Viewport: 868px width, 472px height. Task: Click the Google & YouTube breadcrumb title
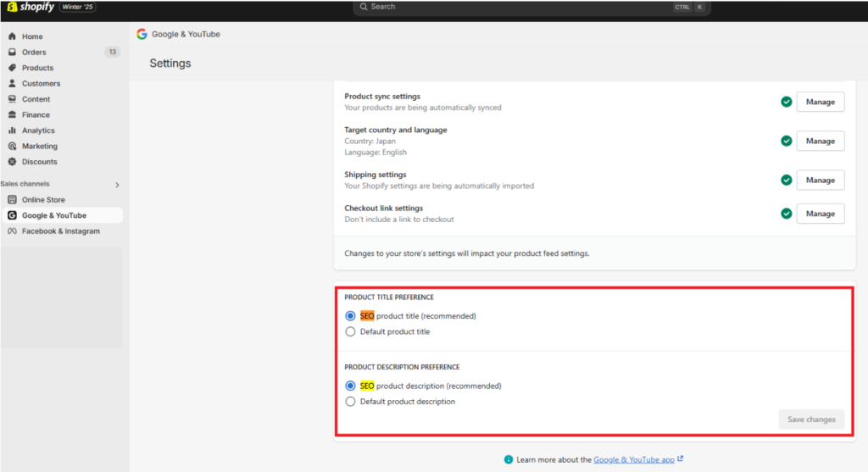(x=186, y=34)
